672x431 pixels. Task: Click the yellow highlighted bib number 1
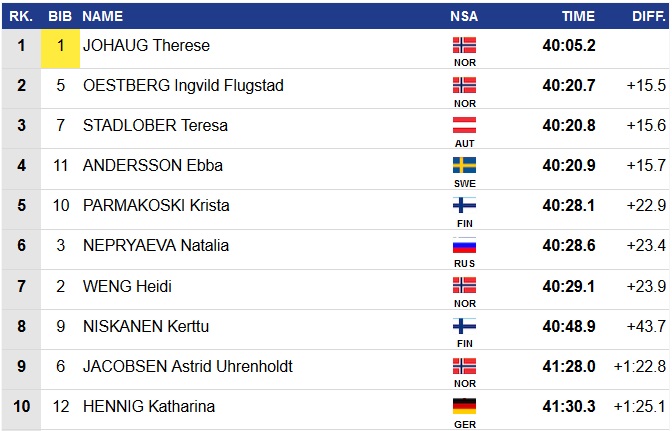[x=60, y=46]
